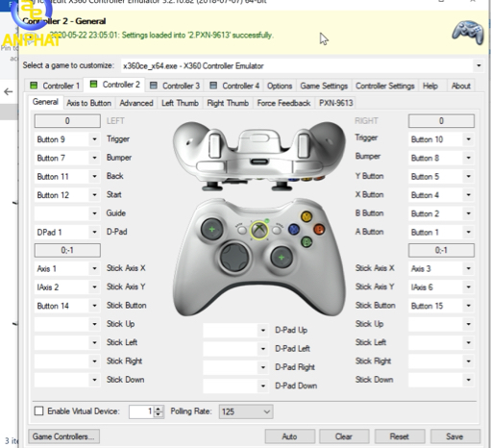Click the Clear button
The image size is (491, 448).
[x=344, y=436]
